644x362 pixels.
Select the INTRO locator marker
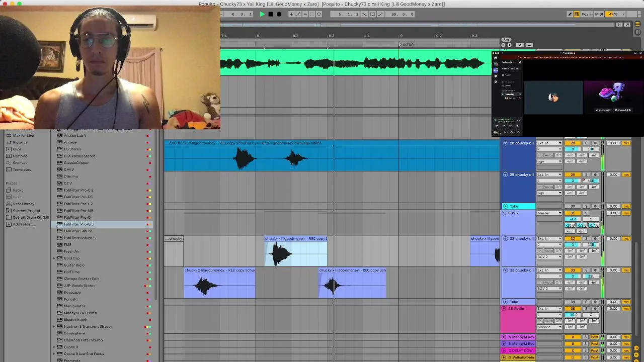[407, 45]
